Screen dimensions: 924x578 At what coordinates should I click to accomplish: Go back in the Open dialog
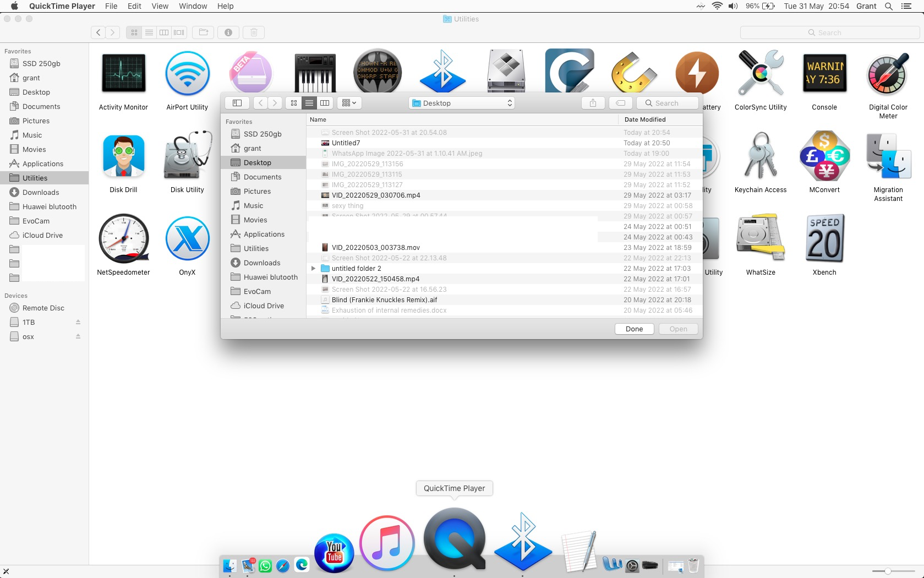[x=261, y=103]
